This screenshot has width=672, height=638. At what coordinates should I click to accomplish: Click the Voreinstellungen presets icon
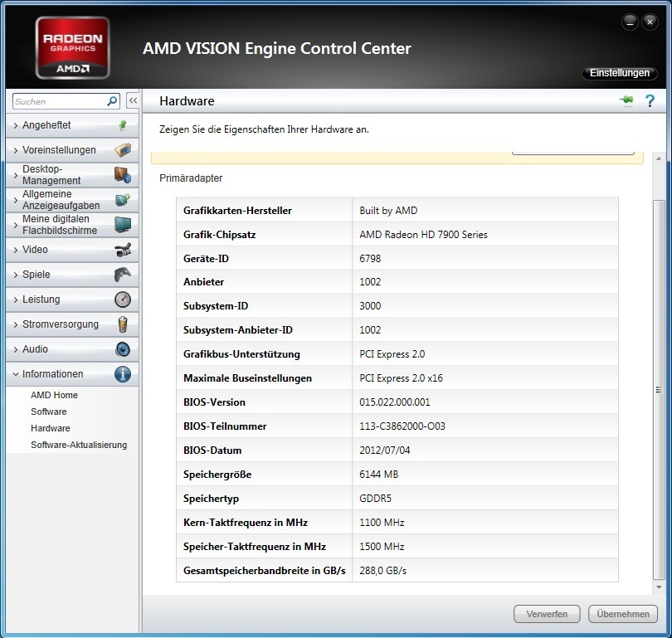coord(123,150)
